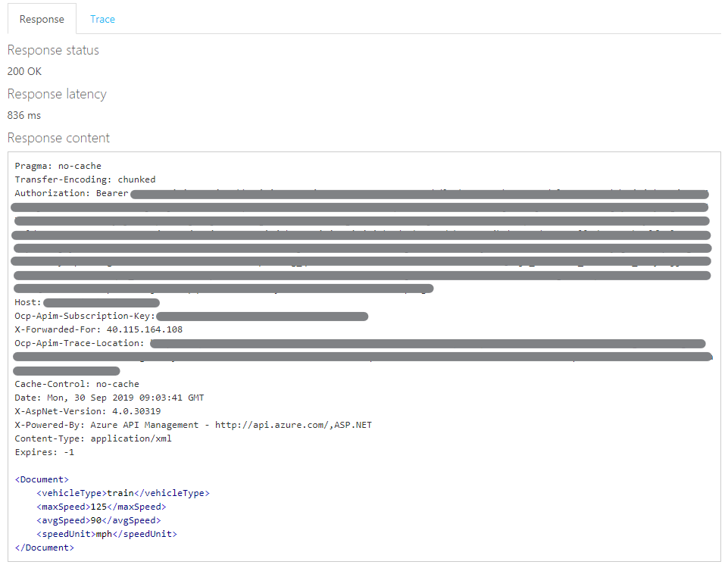
Task: Click the Content-Type: application/xml line
Action: (93, 438)
